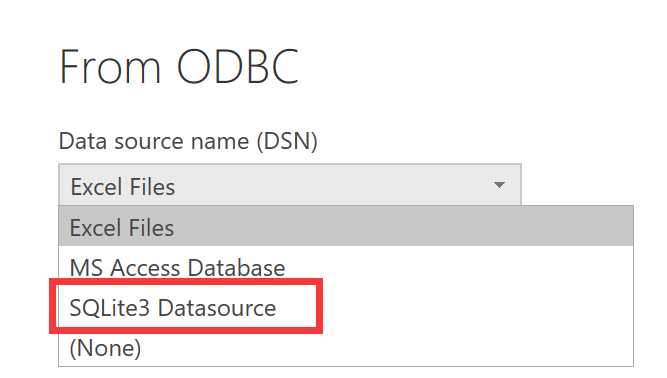Pick the highlighted Excel Files list entry
This screenshot has height=378, width=667.
point(345,227)
